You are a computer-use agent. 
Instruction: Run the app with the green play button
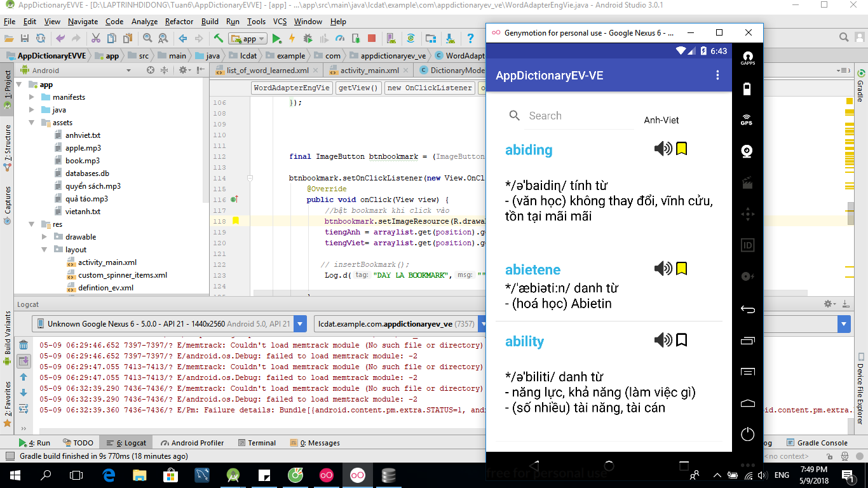[276, 39]
